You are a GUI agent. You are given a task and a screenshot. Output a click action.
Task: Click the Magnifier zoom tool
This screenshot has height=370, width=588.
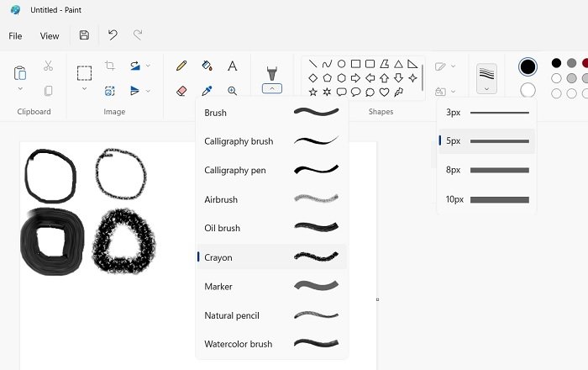pos(233,91)
